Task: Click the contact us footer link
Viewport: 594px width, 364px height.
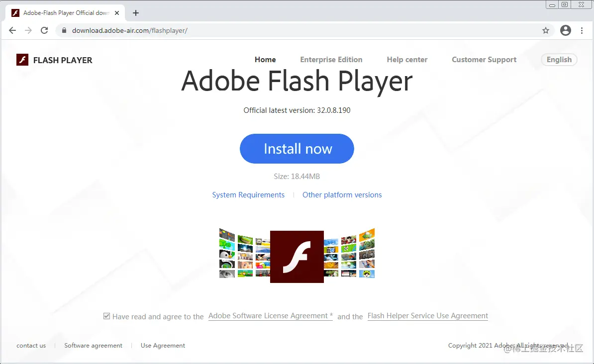Action: point(31,346)
